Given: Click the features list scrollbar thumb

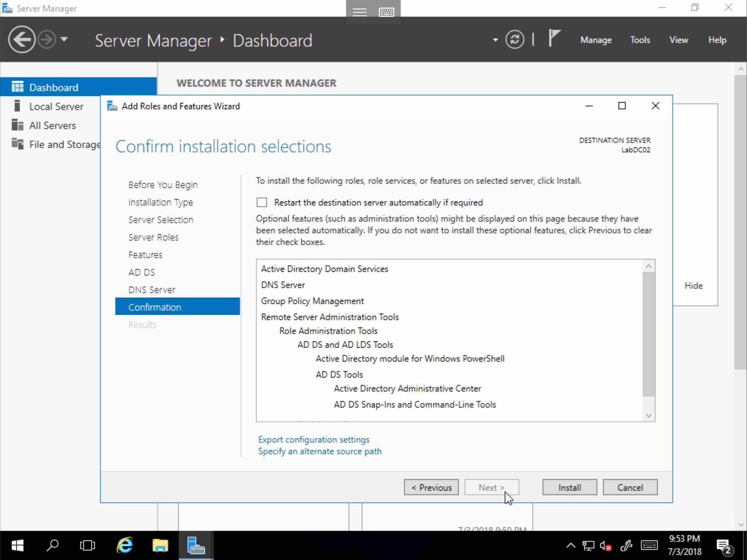Looking at the screenshot, I should [x=648, y=334].
